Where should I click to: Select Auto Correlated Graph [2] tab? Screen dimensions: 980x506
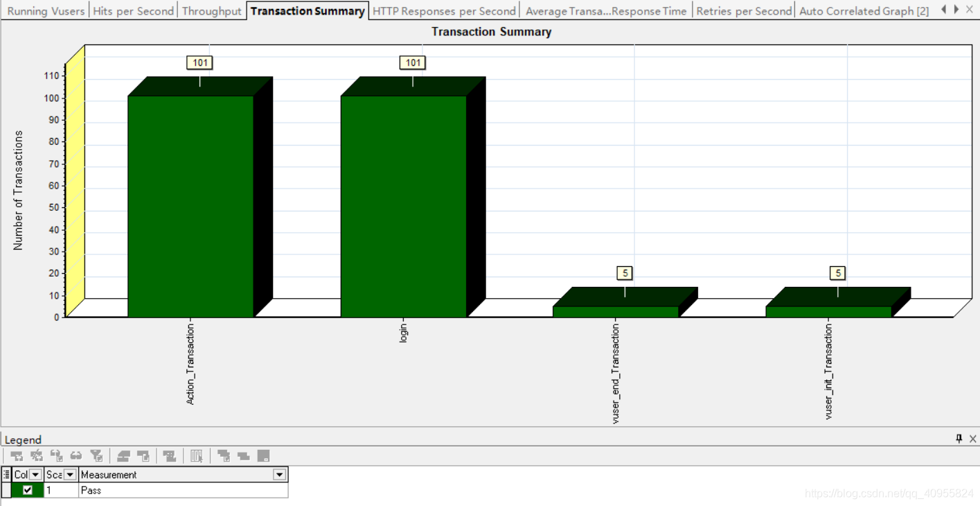tap(864, 11)
